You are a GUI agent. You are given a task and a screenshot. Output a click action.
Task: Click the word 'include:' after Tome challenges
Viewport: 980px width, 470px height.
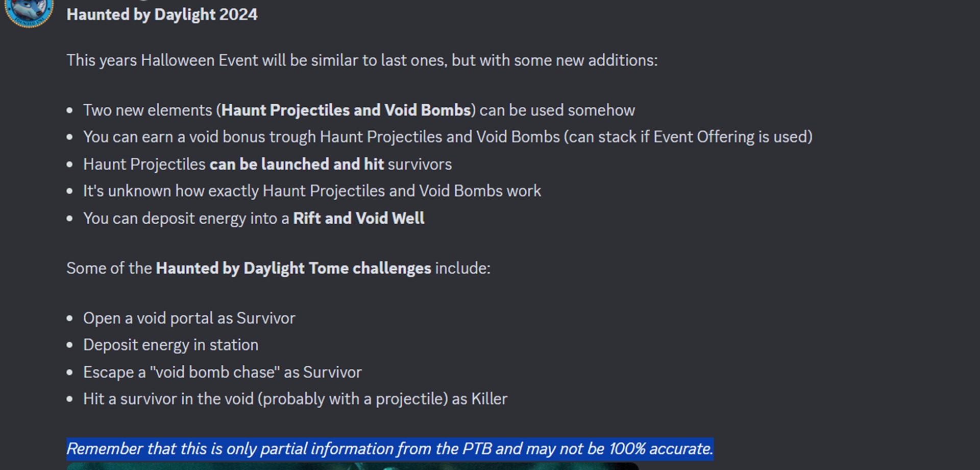[462, 268]
